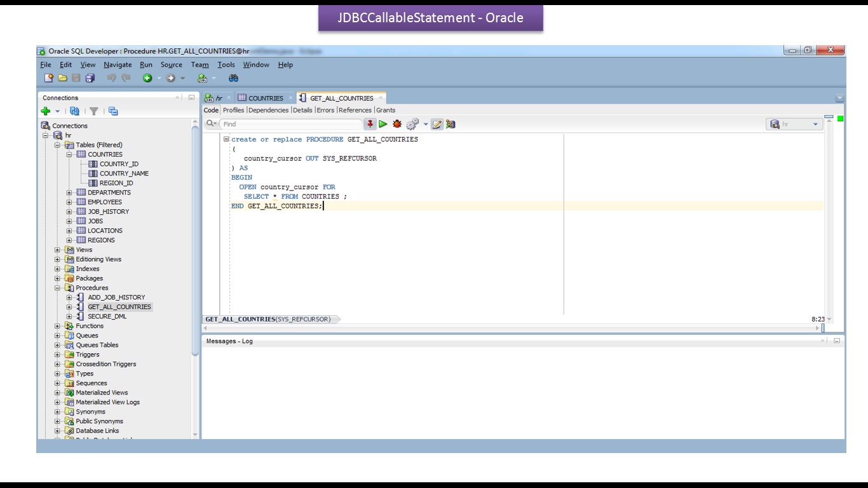Click the Redo arrow icon

[126, 78]
